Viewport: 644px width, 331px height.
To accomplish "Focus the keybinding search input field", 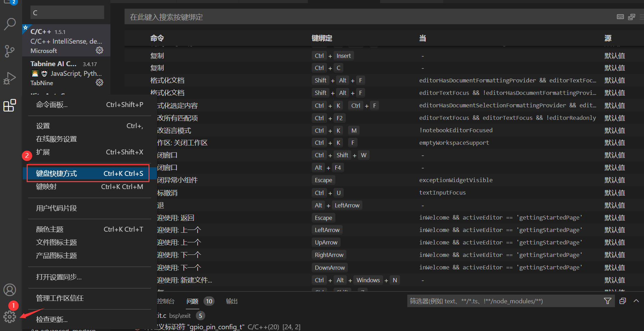I will [370, 17].
